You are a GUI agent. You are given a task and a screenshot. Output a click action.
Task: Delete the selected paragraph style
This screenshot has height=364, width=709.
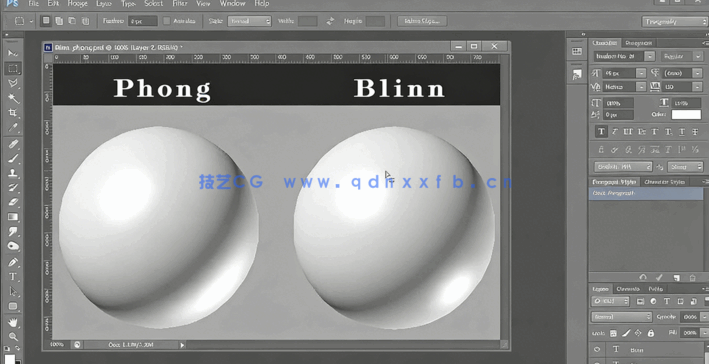pyautogui.click(x=692, y=277)
